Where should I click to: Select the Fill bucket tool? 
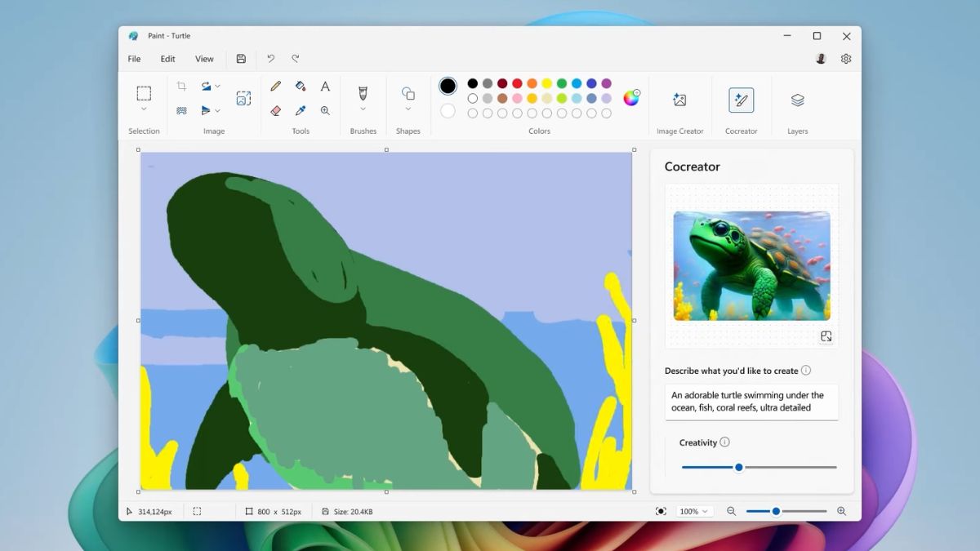(301, 87)
